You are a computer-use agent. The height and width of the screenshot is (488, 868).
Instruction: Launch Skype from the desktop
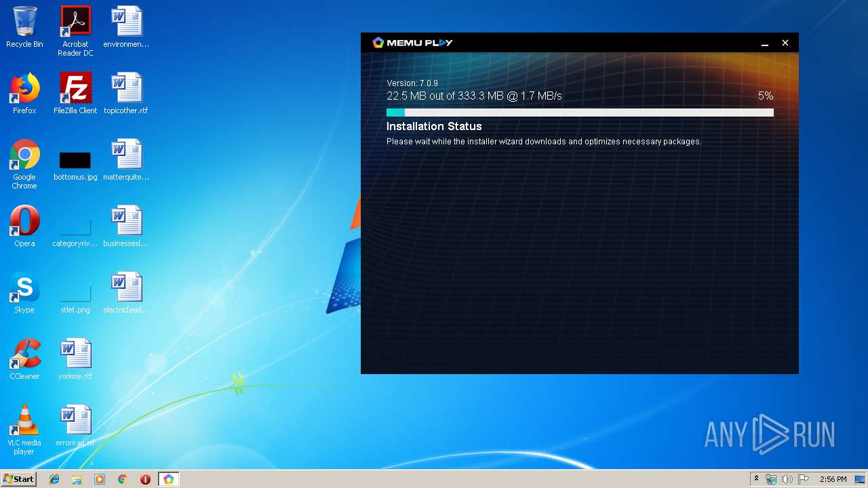tap(24, 293)
